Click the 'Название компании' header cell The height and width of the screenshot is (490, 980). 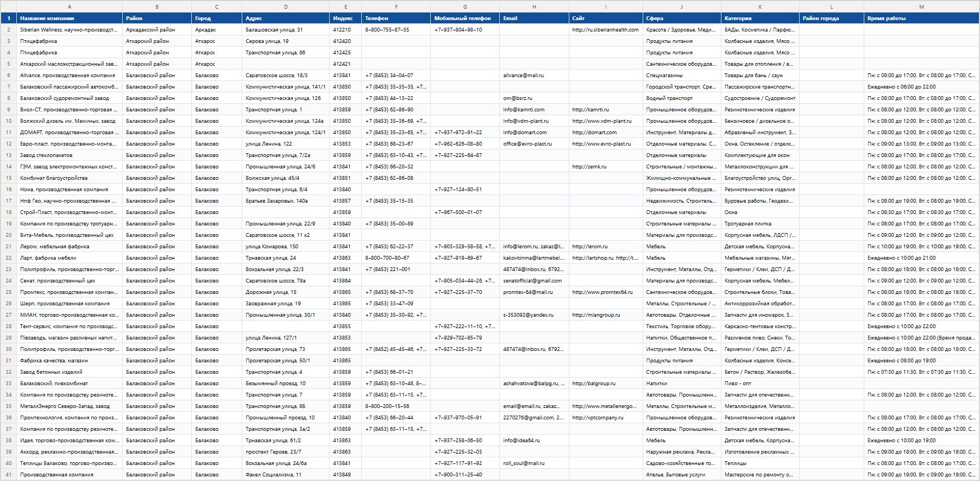(x=70, y=18)
